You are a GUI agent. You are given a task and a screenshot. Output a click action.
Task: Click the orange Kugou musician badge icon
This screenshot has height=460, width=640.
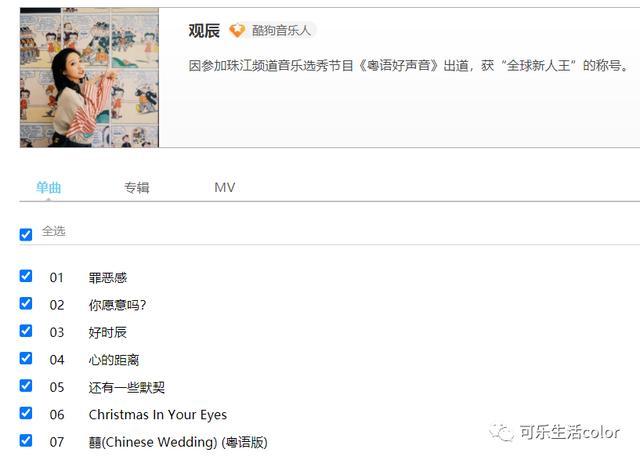tap(237, 31)
